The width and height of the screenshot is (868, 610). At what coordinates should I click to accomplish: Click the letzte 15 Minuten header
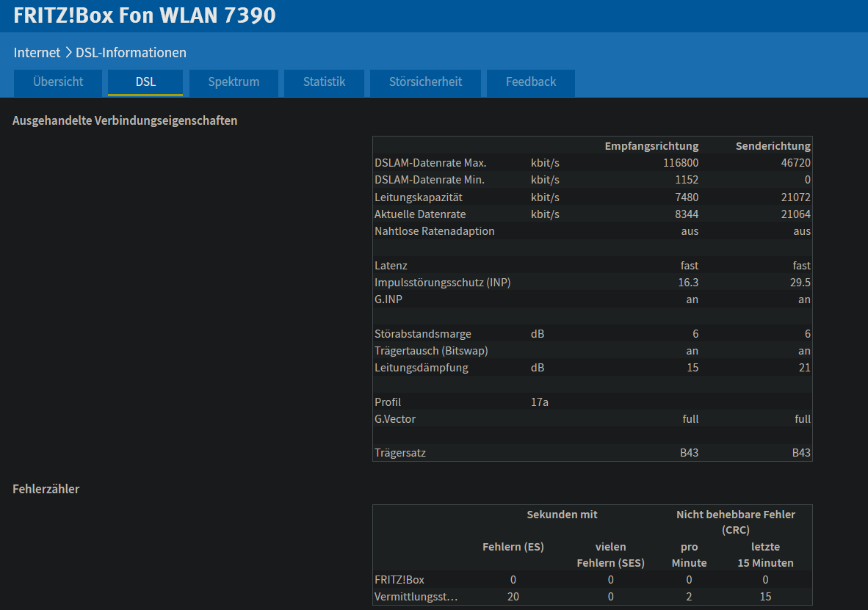pyautogui.click(x=766, y=555)
